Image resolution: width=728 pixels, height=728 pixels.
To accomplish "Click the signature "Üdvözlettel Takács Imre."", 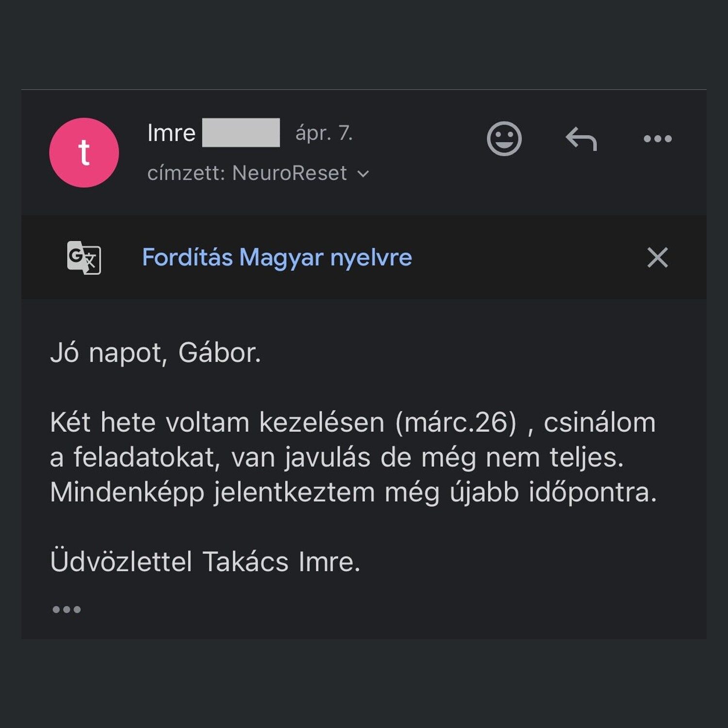I will (205, 562).
